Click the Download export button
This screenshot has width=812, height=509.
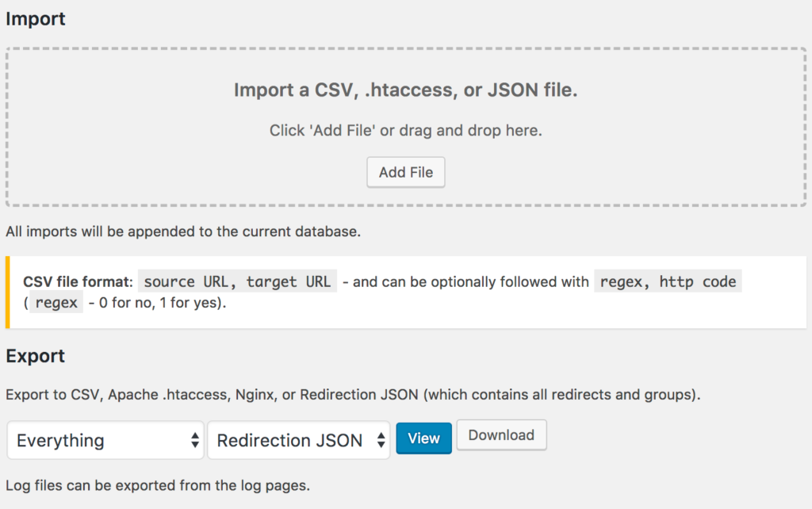(501, 434)
